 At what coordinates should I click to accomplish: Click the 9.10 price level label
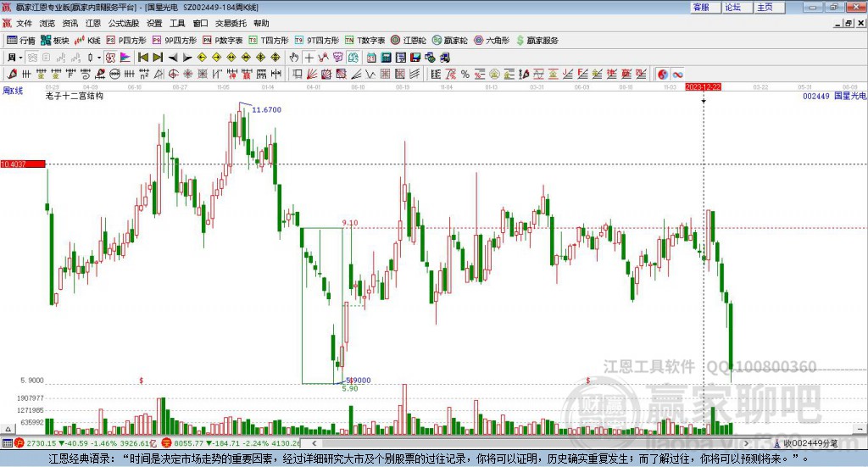pos(350,222)
